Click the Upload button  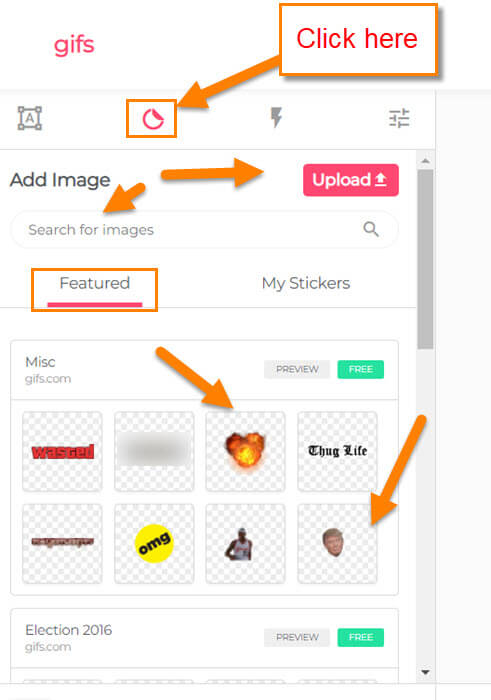pyautogui.click(x=351, y=180)
